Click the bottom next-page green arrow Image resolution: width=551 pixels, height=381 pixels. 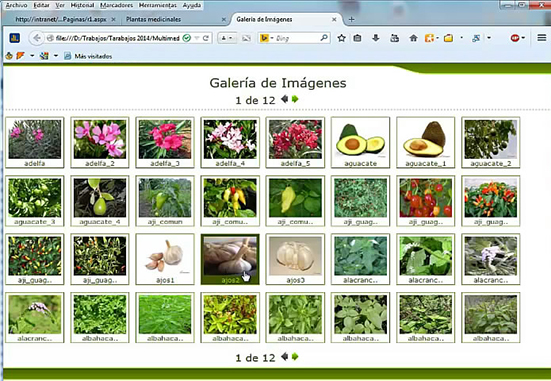pos(295,357)
